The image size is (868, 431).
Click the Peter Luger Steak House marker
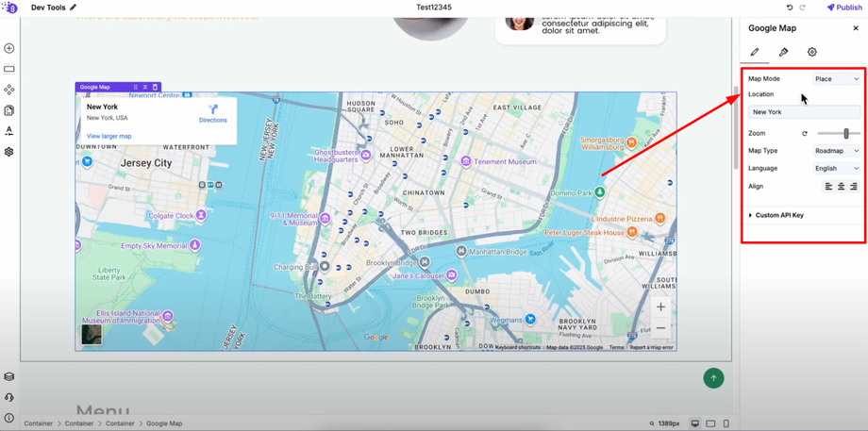pyautogui.click(x=631, y=232)
